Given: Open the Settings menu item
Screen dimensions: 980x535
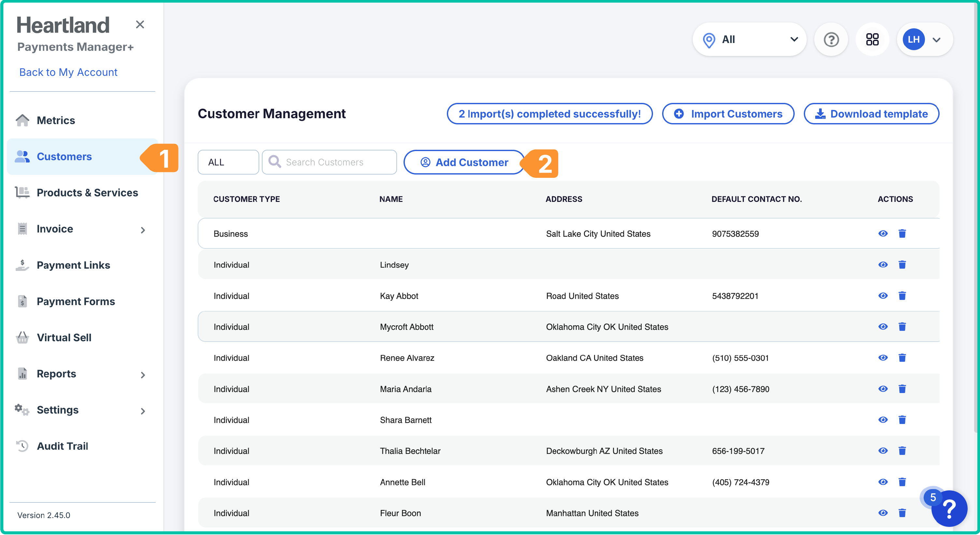Looking at the screenshot, I should (x=82, y=410).
